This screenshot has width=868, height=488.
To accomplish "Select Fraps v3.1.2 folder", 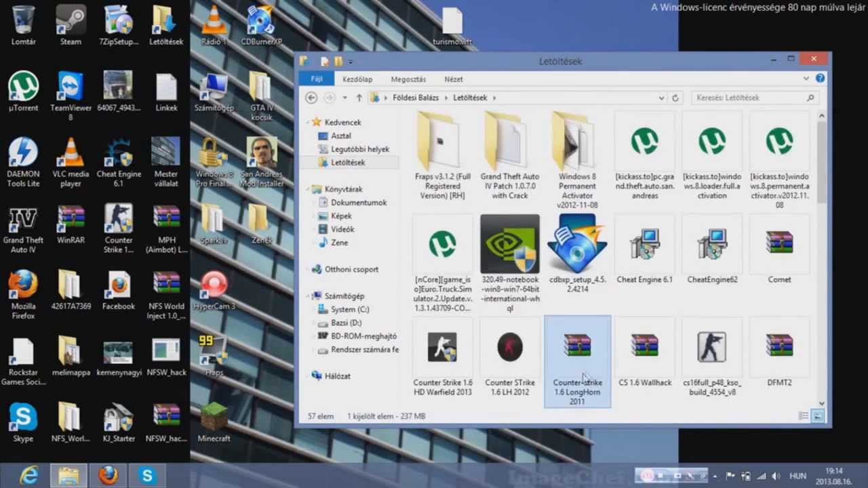I will [443, 156].
